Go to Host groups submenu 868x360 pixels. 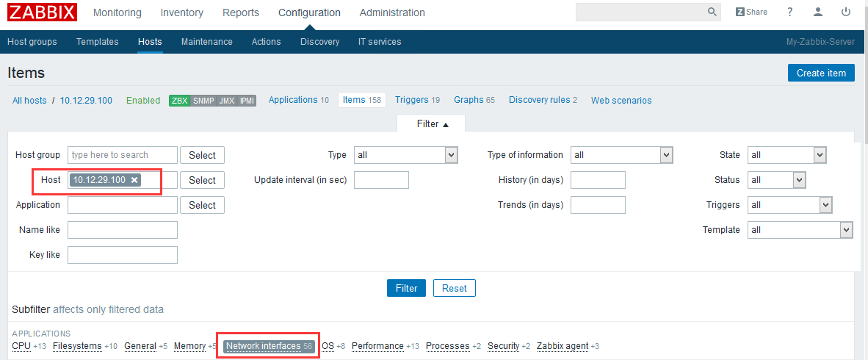pyautogui.click(x=32, y=42)
